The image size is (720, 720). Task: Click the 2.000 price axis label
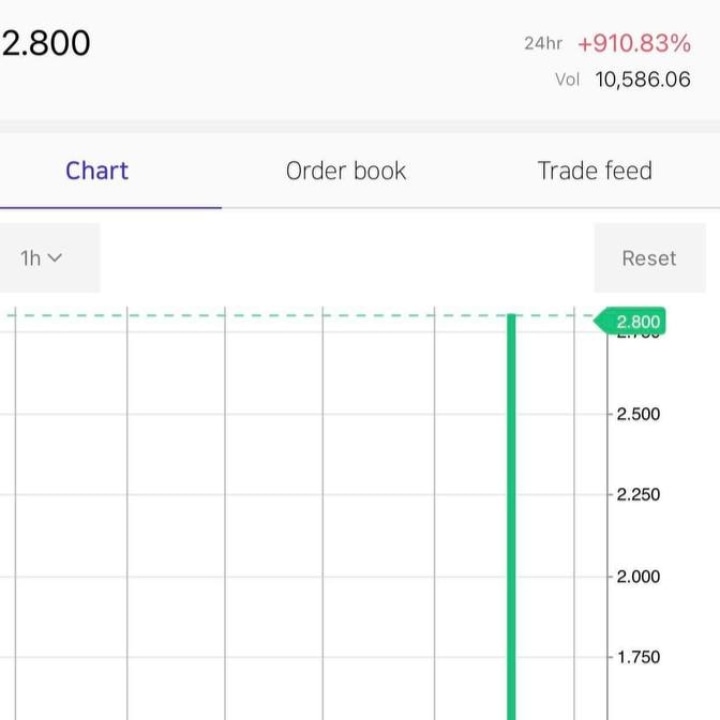coord(638,576)
